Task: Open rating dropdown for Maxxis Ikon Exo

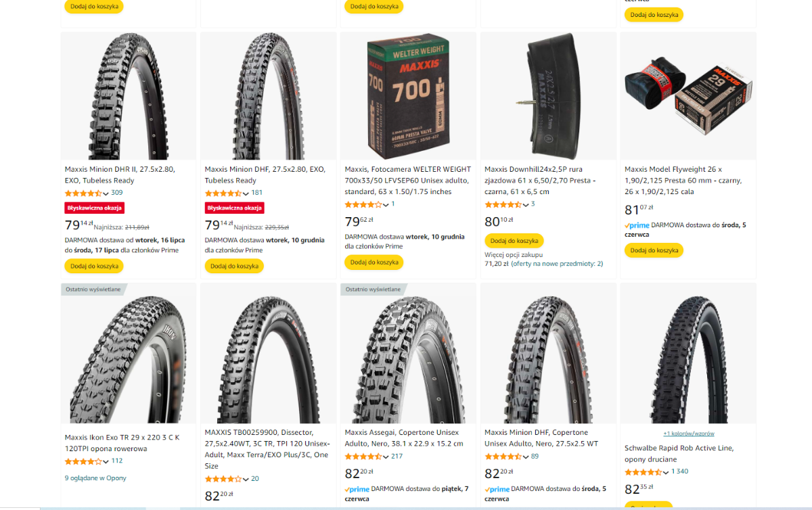Action: 106,461
